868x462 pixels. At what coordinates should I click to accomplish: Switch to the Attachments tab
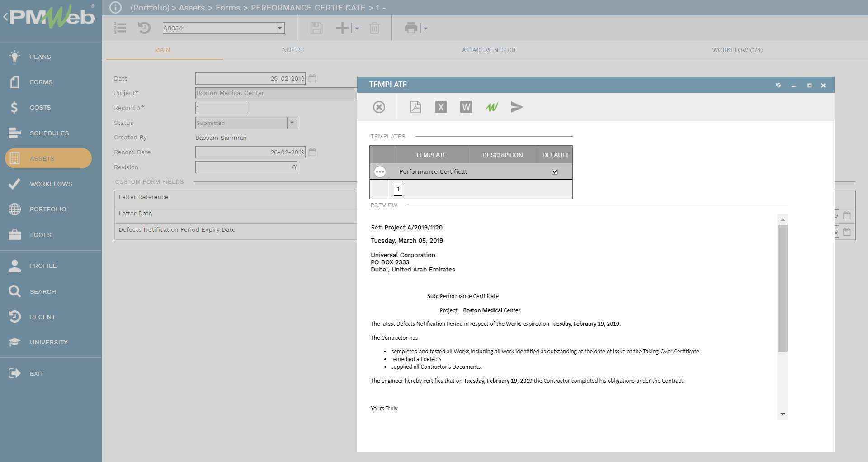pos(489,50)
